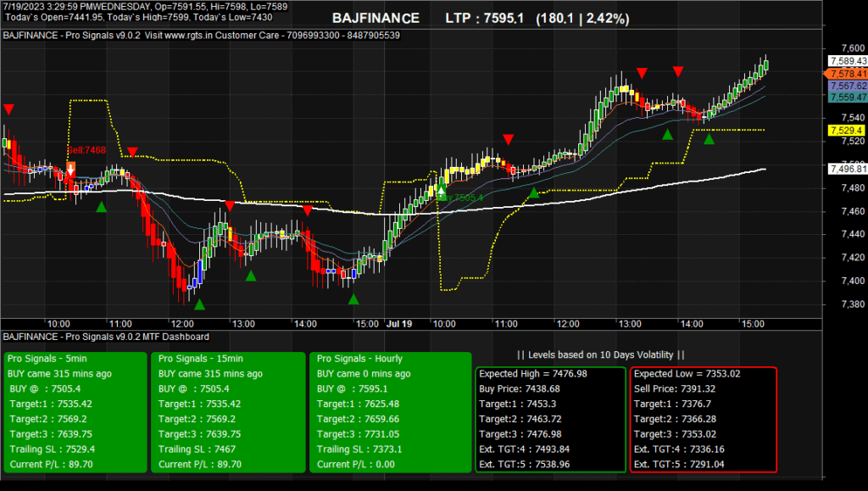Click Target:3 : 7731.05 in Hourly card

358,434
